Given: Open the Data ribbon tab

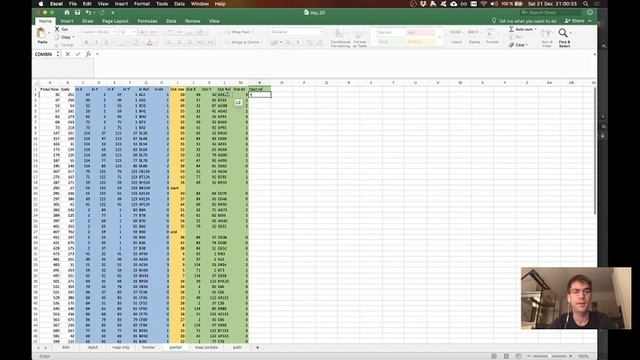Looking at the screenshot, I should [171, 21].
